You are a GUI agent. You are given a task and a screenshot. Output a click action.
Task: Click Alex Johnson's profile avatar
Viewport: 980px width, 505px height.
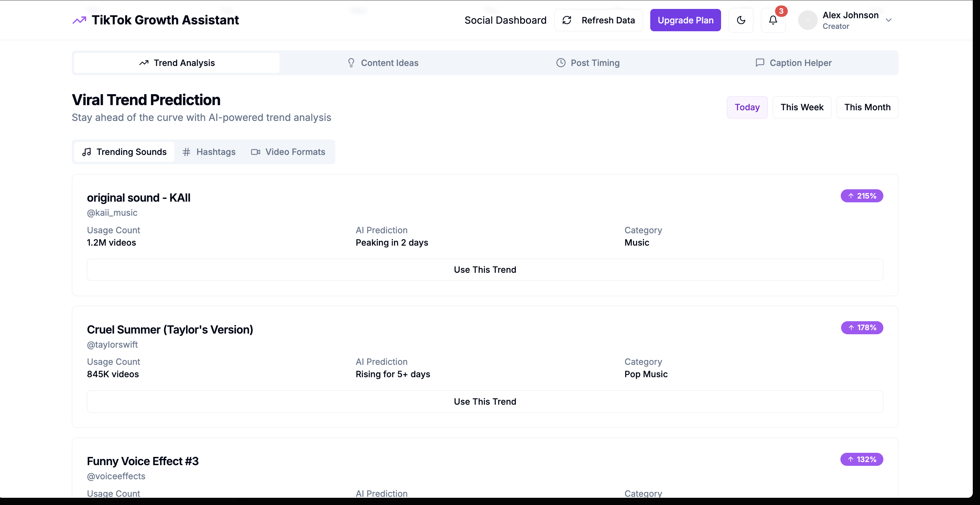click(x=808, y=20)
